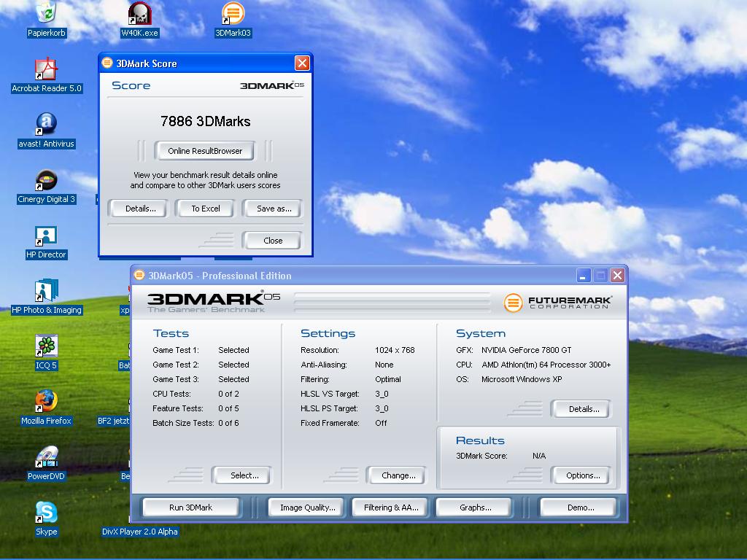Screen dimensions: 747x560
Task: Open the 3DMark03 desktop shortcut
Action: [233, 13]
